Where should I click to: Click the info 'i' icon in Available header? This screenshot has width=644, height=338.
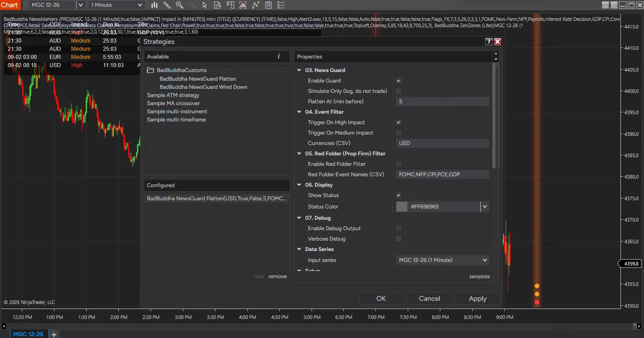(x=278, y=56)
